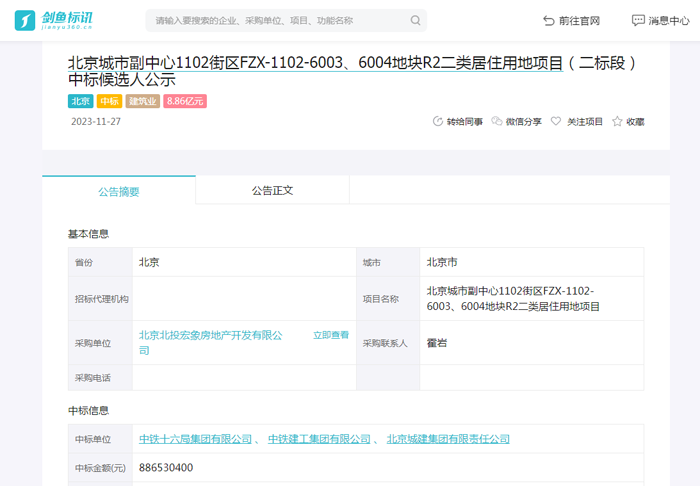This screenshot has height=486, width=700.
Task: Click the 转给同事 forward icon
Action: point(438,121)
